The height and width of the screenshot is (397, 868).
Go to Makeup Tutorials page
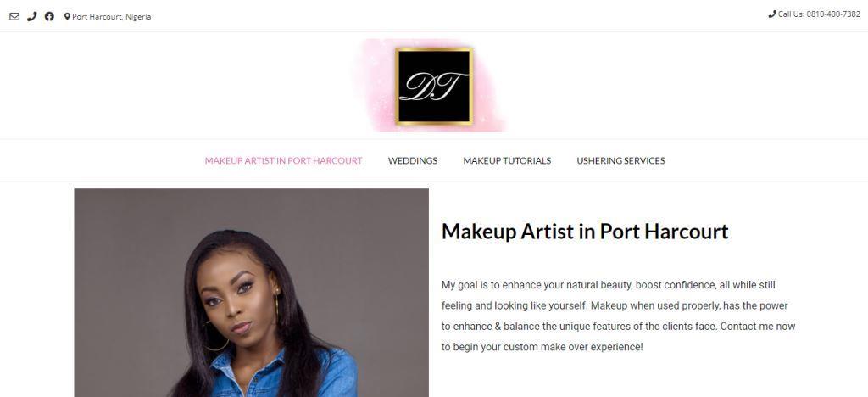(507, 160)
